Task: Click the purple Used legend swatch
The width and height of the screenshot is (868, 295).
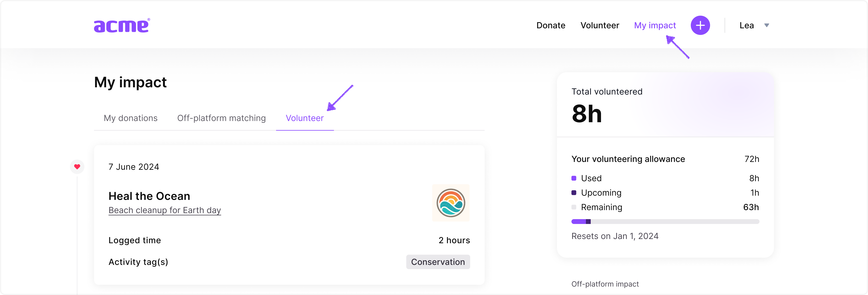Action: tap(574, 178)
